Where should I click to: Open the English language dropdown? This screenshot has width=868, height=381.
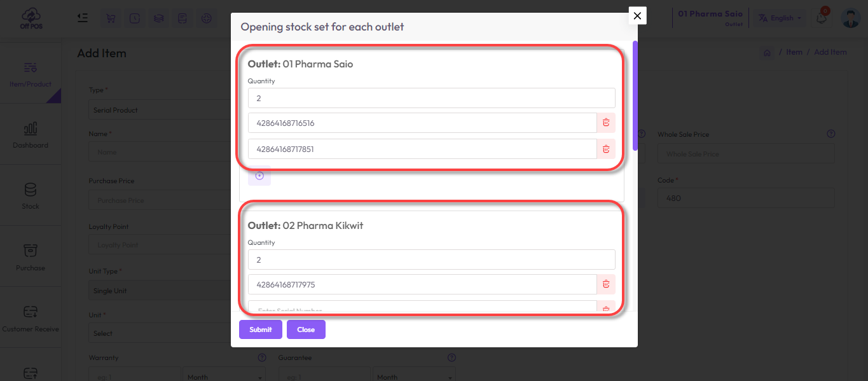pyautogui.click(x=779, y=18)
